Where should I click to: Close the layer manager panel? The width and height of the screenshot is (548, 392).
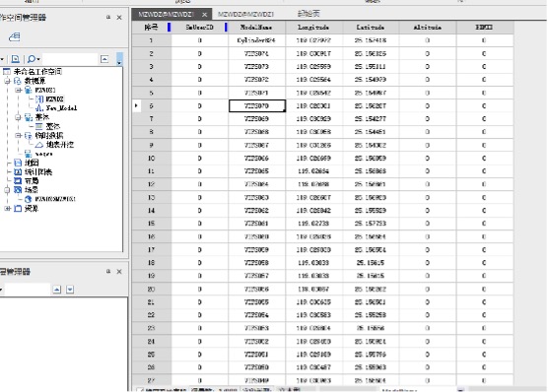pos(119,272)
